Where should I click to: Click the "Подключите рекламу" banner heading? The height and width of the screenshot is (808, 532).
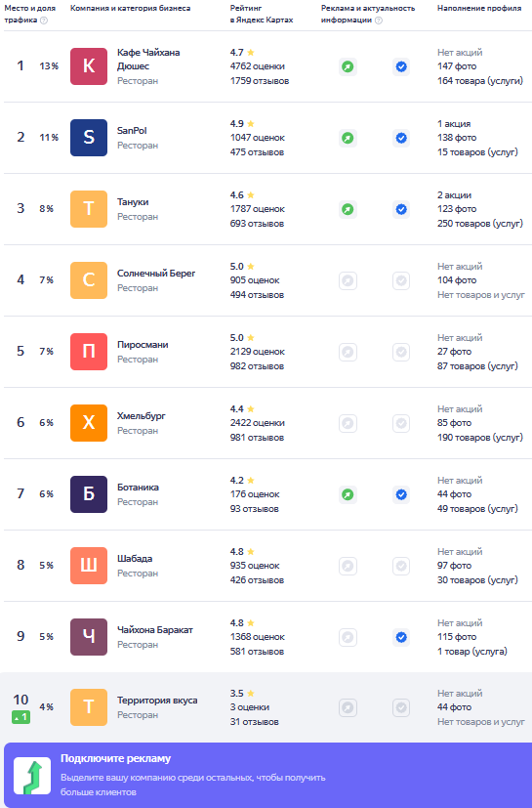pyautogui.click(x=115, y=758)
